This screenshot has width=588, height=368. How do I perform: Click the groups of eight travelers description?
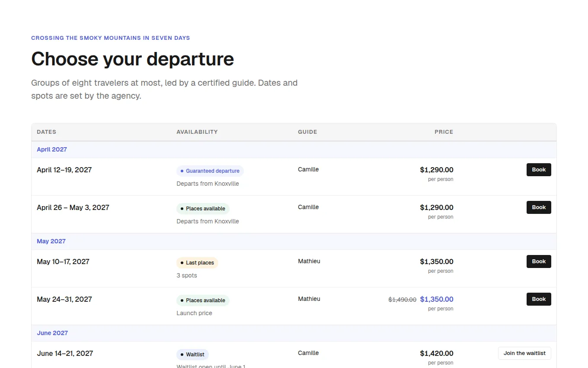click(164, 89)
